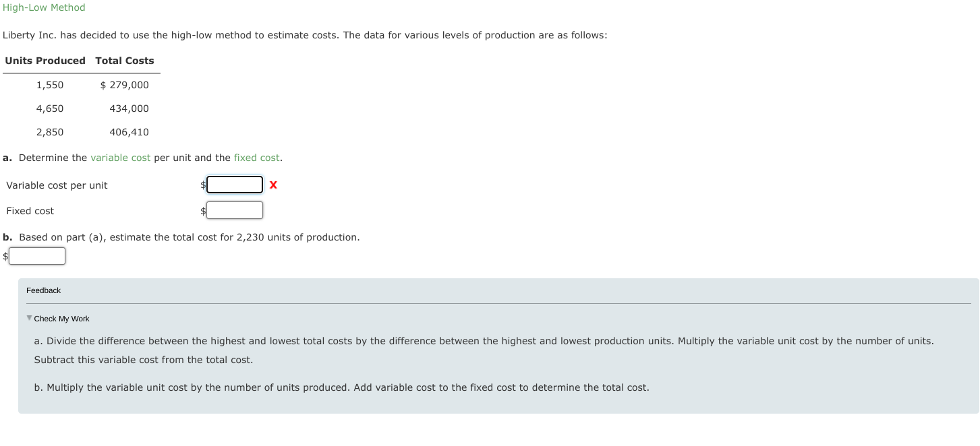Click the 4,650 units produced entry
This screenshot has height=446, width=980.
coord(50,108)
